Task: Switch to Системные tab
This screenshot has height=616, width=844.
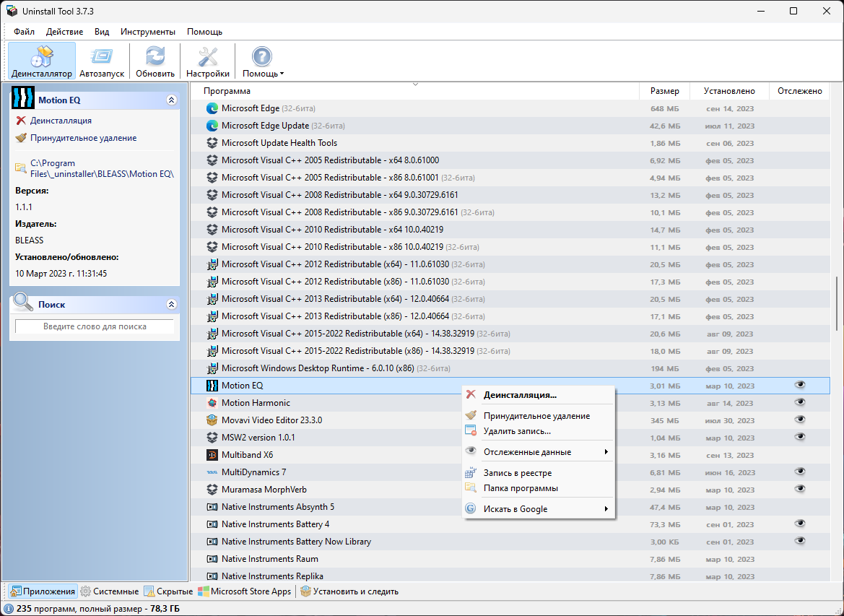Action: pos(110,591)
